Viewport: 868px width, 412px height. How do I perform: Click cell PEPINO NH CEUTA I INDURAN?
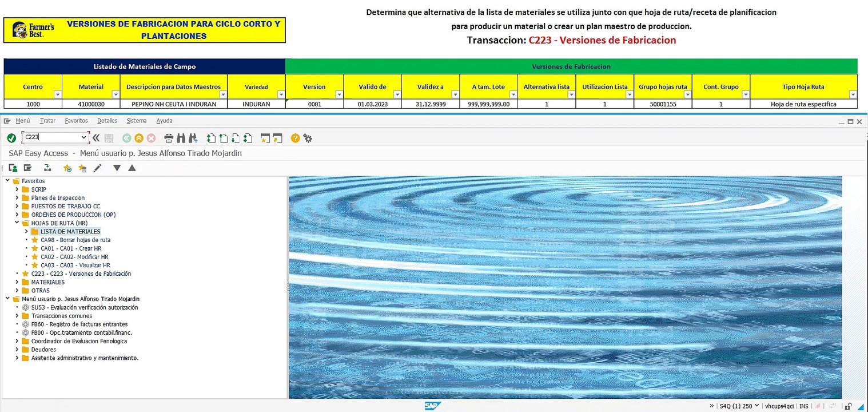174,104
